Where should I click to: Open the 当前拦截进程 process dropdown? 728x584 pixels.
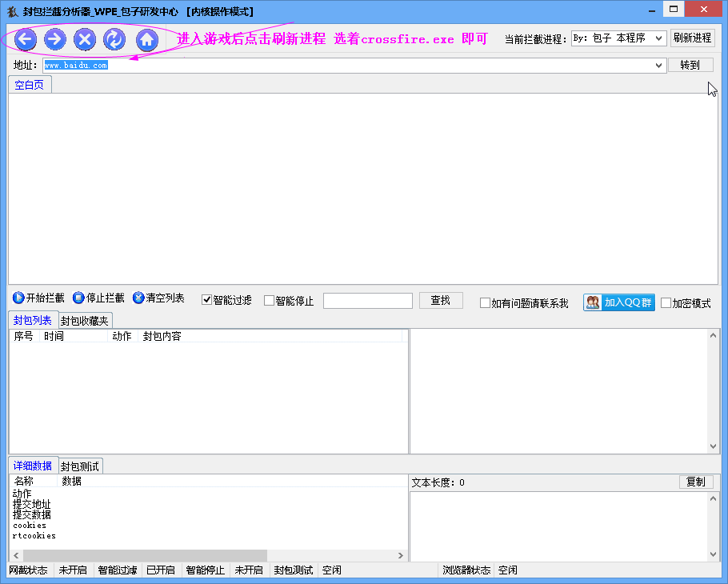tap(619, 38)
